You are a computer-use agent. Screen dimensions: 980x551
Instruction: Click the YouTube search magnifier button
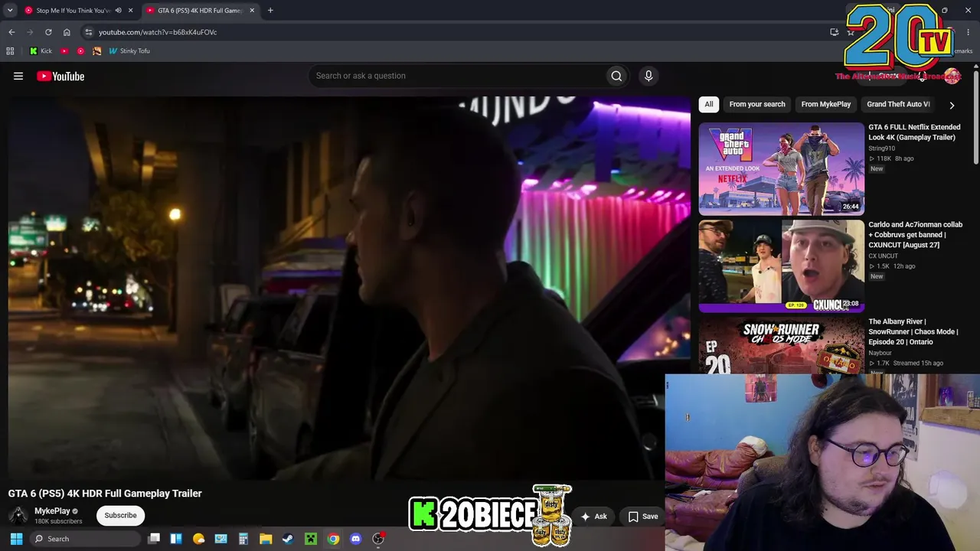[x=616, y=76]
